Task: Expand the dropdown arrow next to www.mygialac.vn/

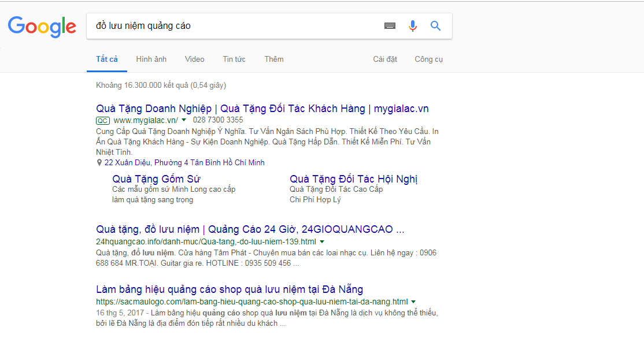Action: [184, 120]
